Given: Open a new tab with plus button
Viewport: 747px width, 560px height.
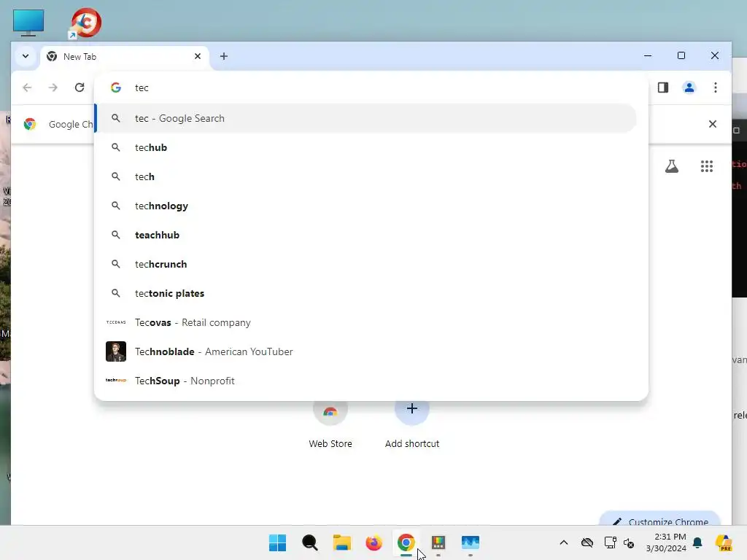Looking at the screenshot, I should pyautogui.click(x=224, y=56).
